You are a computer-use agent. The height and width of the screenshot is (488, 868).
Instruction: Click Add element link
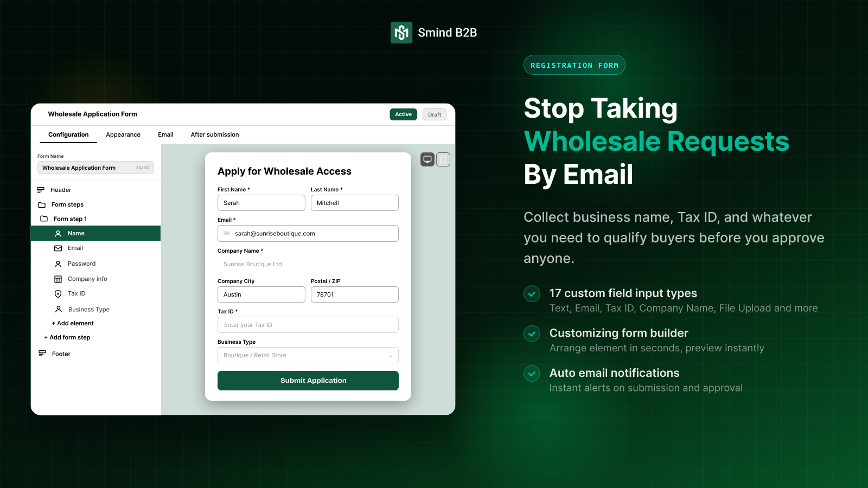73,323
